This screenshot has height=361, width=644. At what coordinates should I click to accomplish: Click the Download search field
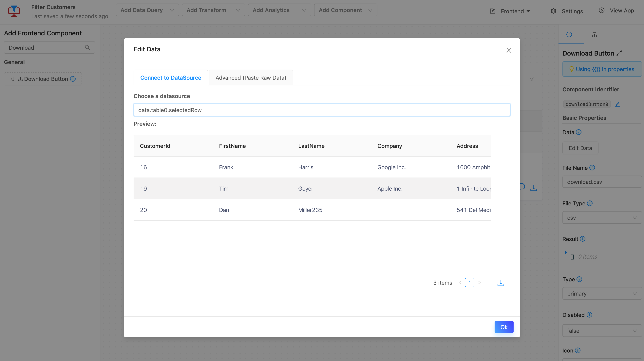click(49, 47)
